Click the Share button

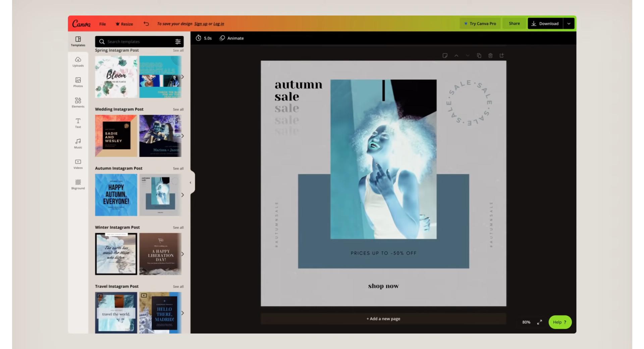pos(514,23)
